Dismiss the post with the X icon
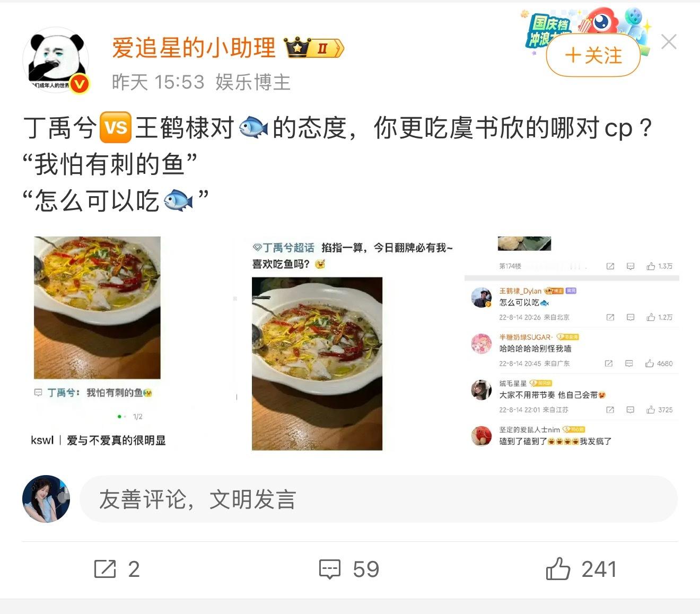Viewport: 700px width, 614px height. click(x=669, y=42)
